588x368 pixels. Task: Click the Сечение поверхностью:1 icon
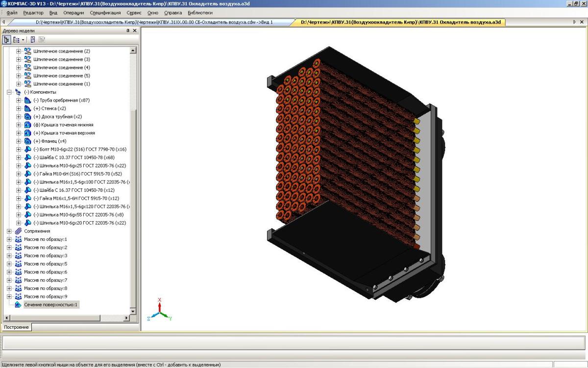18,305
